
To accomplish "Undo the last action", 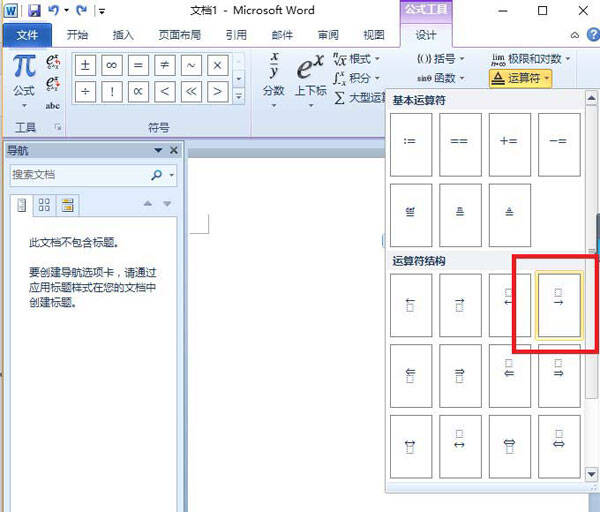I will tap(54, 10).
